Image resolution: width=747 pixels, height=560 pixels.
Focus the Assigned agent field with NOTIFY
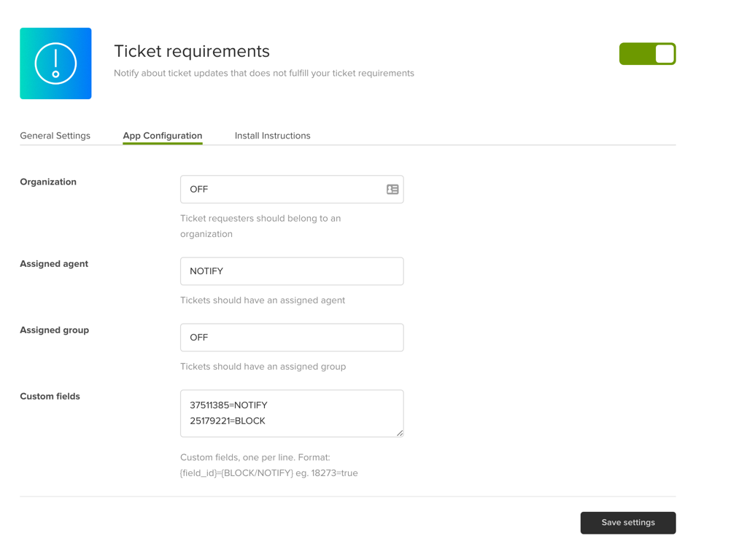tap(292, 271)
